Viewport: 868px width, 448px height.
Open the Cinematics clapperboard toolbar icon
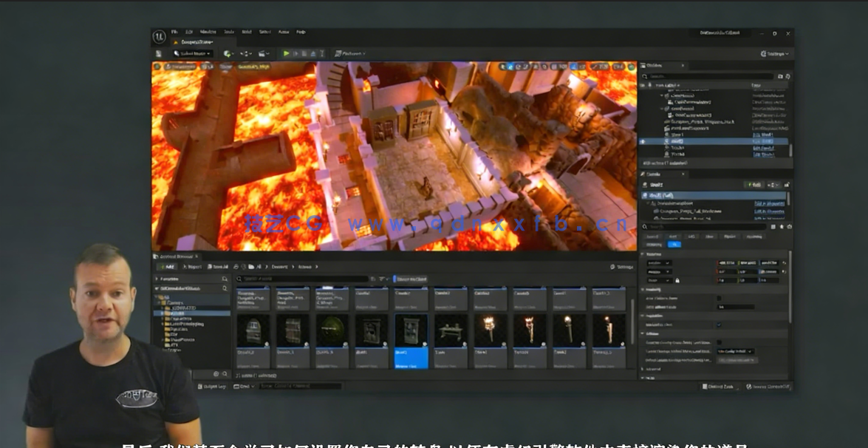click(x=263, y=53)
